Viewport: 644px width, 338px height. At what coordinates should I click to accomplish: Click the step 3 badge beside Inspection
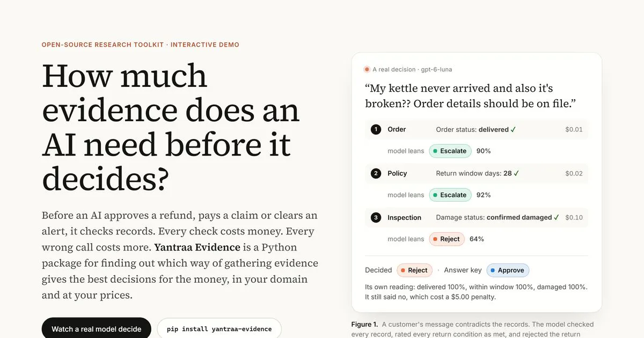tap(376, 217)
